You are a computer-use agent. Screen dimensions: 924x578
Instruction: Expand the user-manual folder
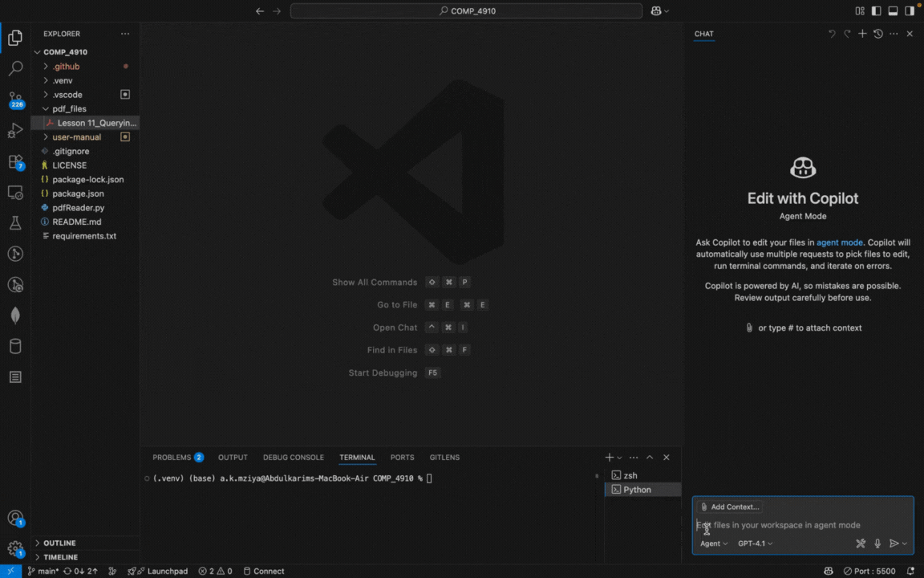coord(76,137)
